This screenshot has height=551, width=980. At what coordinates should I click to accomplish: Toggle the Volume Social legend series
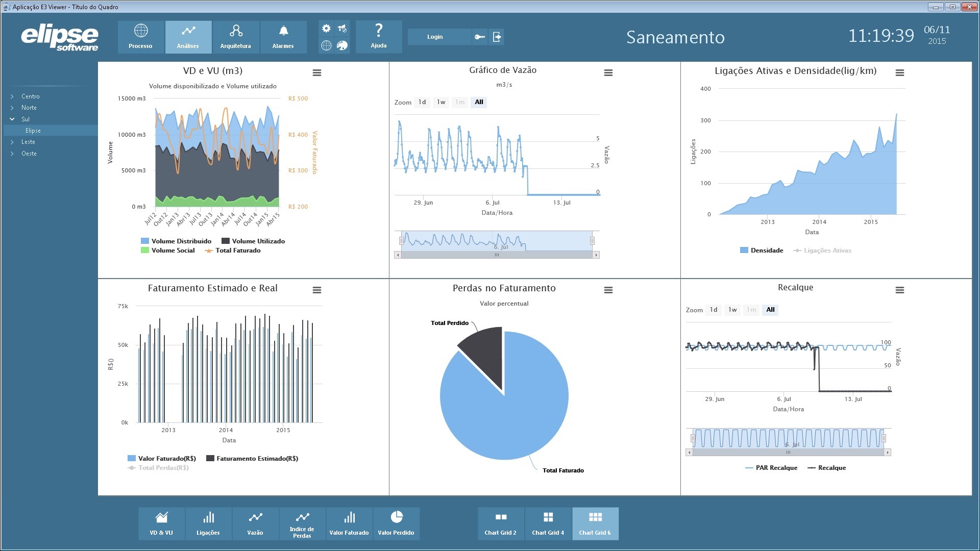tap(168, 251)
